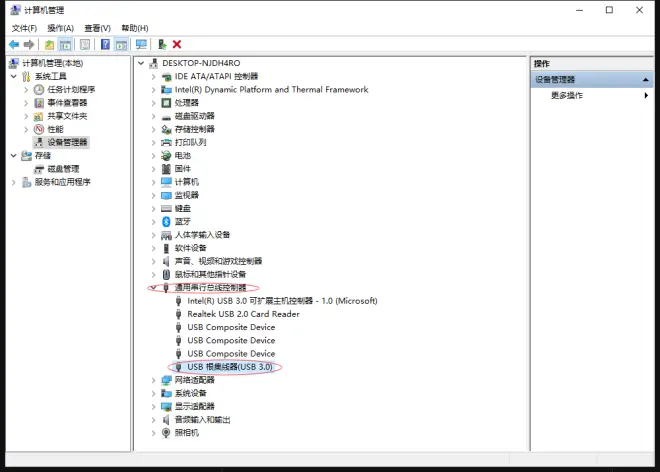The image size is (660, 472).
Task: Select 磁盘管理 in left tree
Action: [x=63, y=169]
